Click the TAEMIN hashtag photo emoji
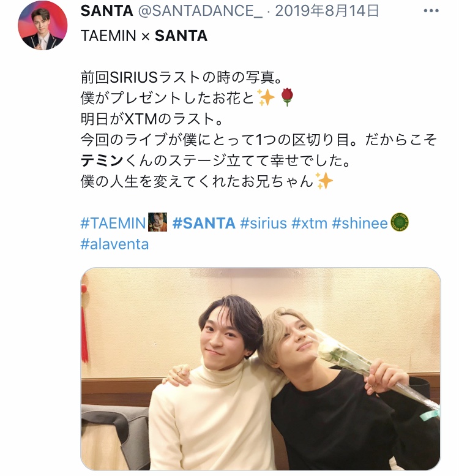Screen dimensions: 459x476 158,222
